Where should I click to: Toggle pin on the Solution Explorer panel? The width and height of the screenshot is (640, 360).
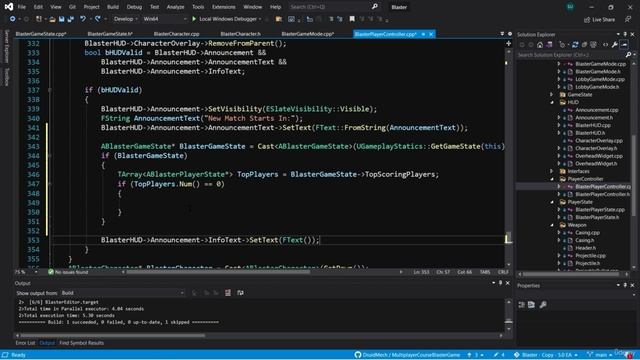pos(625,35)
